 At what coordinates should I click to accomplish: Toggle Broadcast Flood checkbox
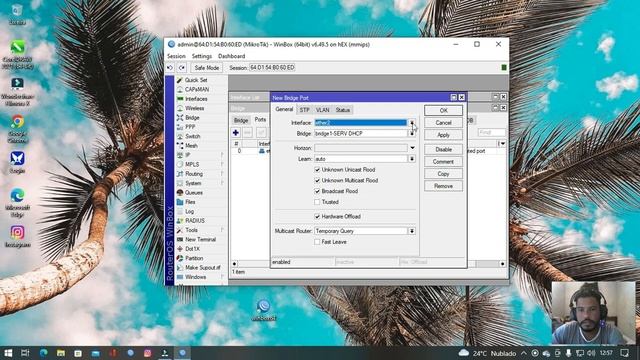pos(317,191)
